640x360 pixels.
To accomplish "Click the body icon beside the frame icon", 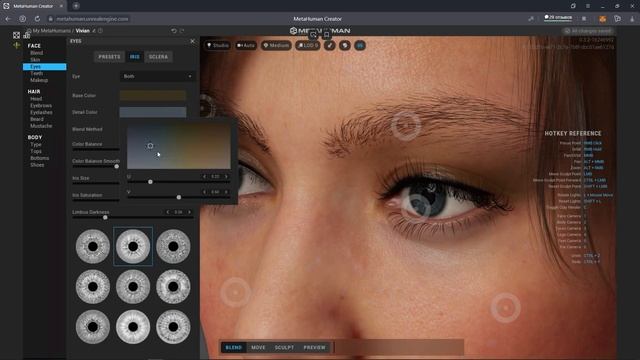I will 27,35.
